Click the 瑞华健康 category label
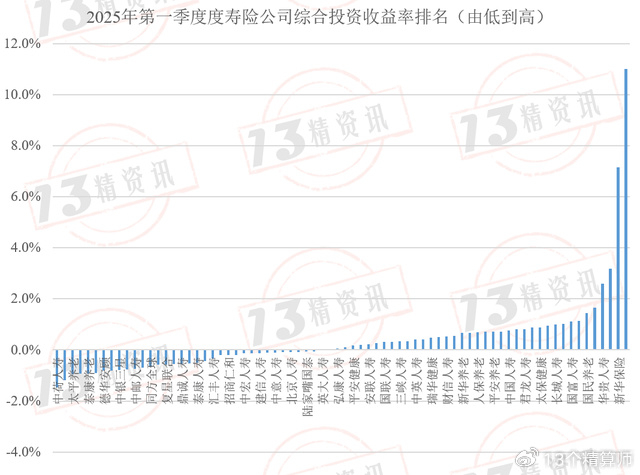This screenshot has width=640, height=475. pos(433,381)
